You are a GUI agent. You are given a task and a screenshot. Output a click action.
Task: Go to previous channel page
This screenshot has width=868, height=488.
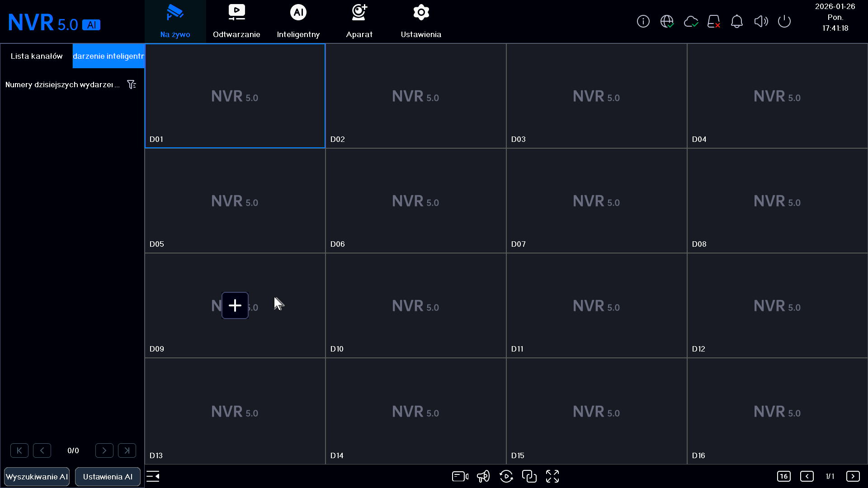tap(807, 476)
